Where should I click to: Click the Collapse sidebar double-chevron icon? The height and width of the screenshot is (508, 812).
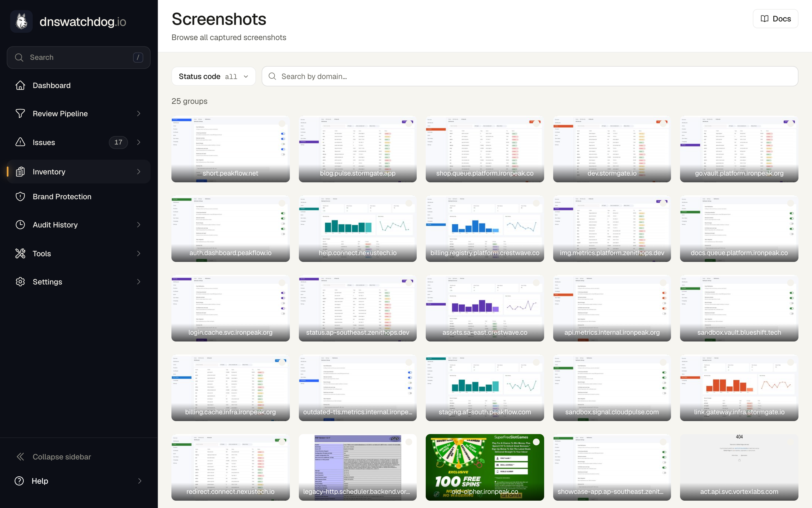pyautogui.click(x=20, y=457)
